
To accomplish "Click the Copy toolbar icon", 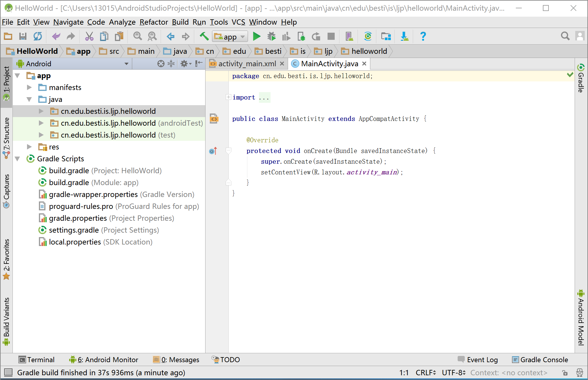I will click(104, 37).
